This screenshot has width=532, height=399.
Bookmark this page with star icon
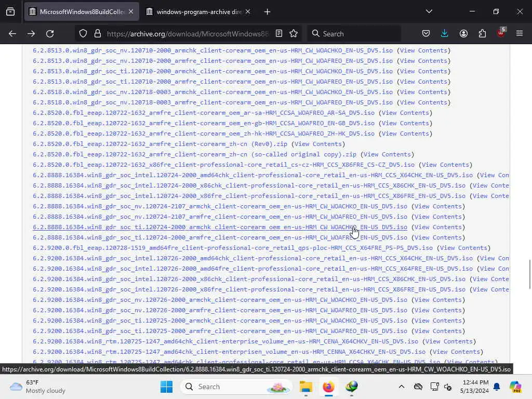tap(294, 34)
